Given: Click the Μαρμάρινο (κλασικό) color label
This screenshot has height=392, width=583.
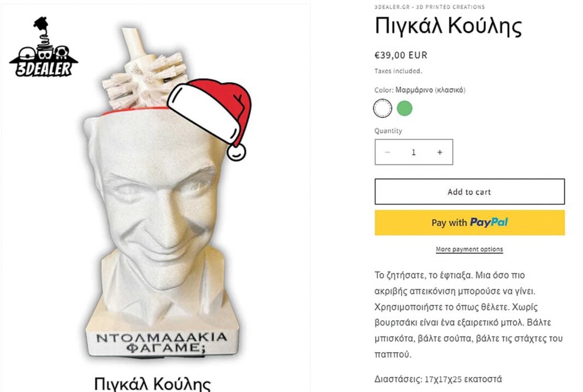Looking at the screenshot, I should [x=430, y=90].
